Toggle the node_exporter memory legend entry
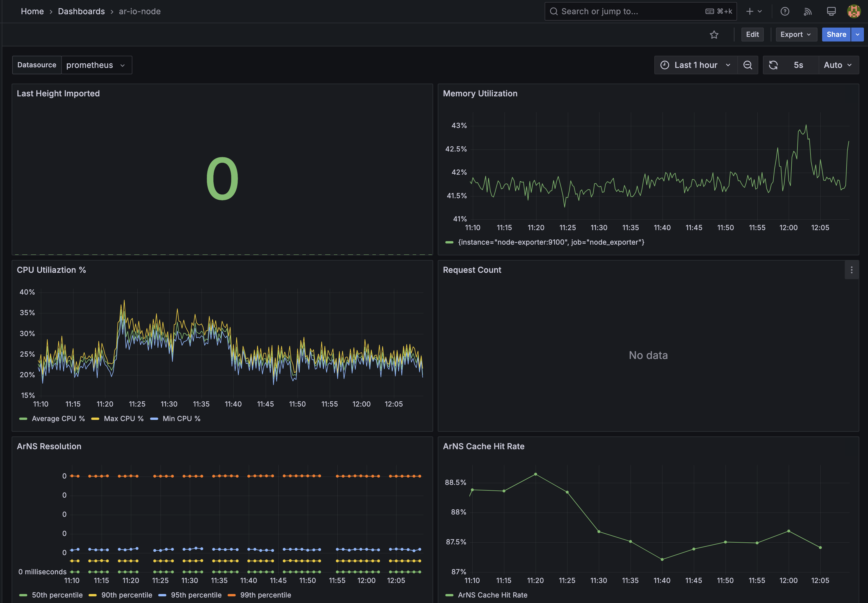 point(551,242)
